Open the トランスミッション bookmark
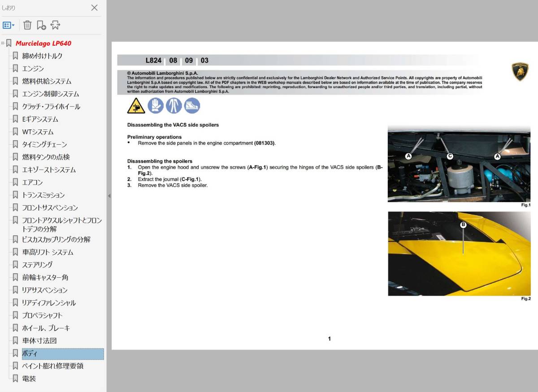Viewport: 538px width, 392px height. click(43, 195)
